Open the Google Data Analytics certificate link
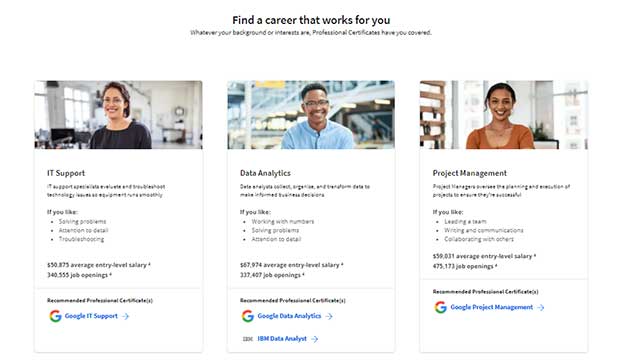Image resolution: width=640 pixels, height=364 pixels. (289, 316)
